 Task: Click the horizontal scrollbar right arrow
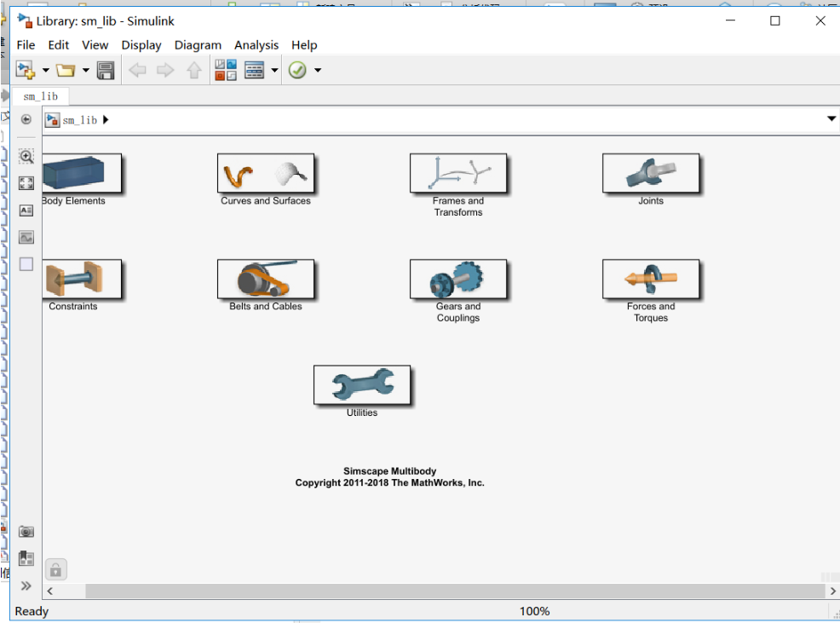pyautogui.click(x=832, y=591)
